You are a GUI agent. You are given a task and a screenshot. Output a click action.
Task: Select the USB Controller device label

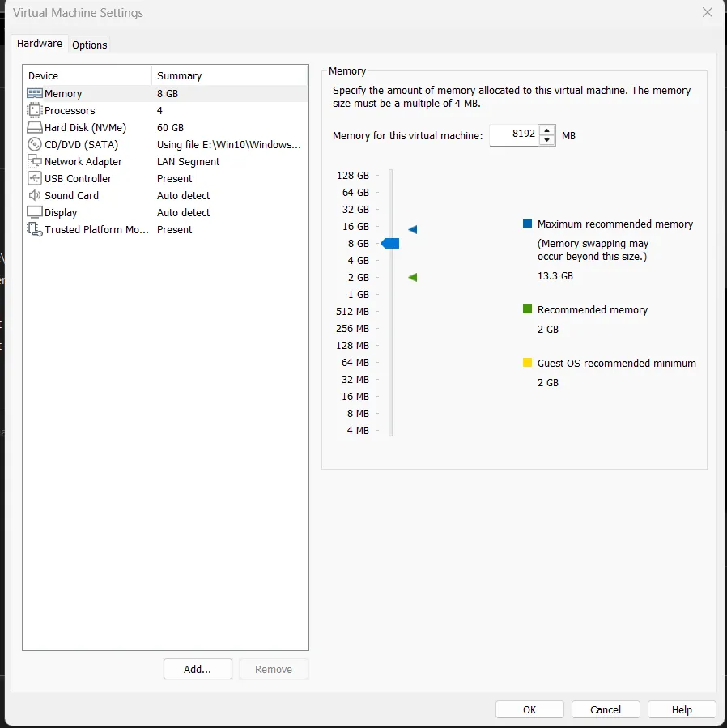[78, 179]
